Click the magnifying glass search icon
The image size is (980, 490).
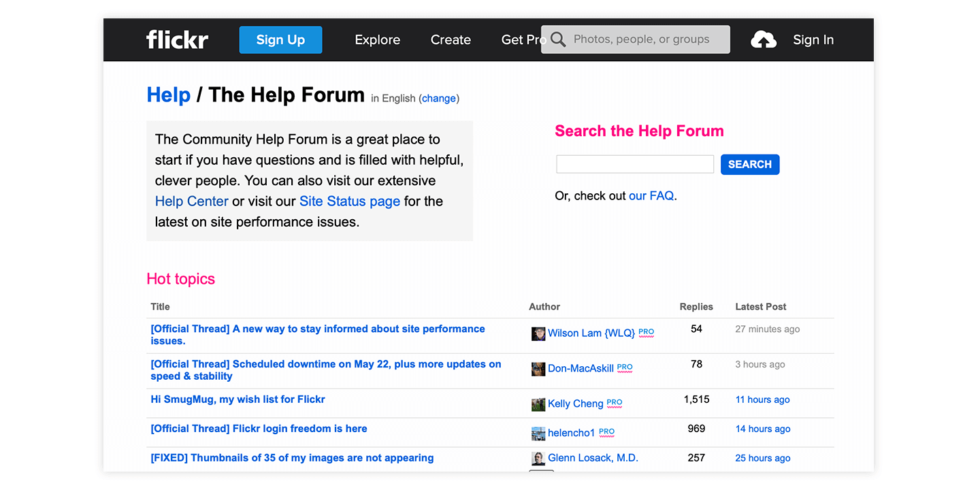pos(558,39)
